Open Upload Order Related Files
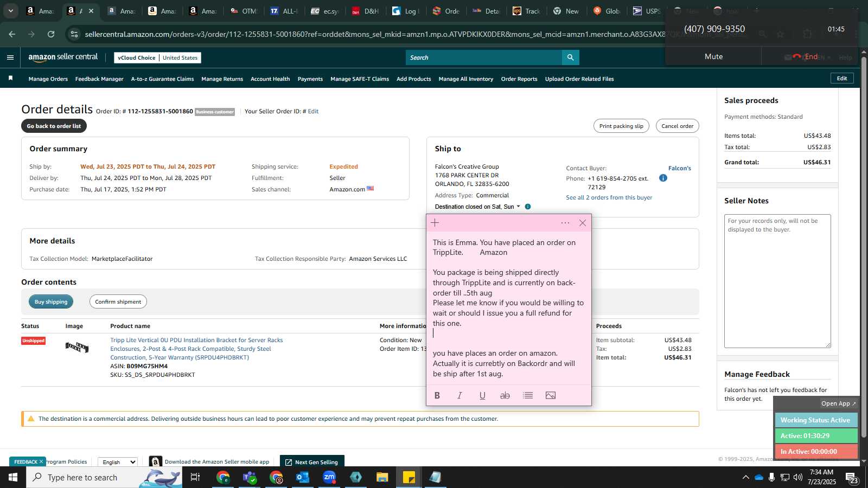868x488 pixels. [x=579, y=79]
